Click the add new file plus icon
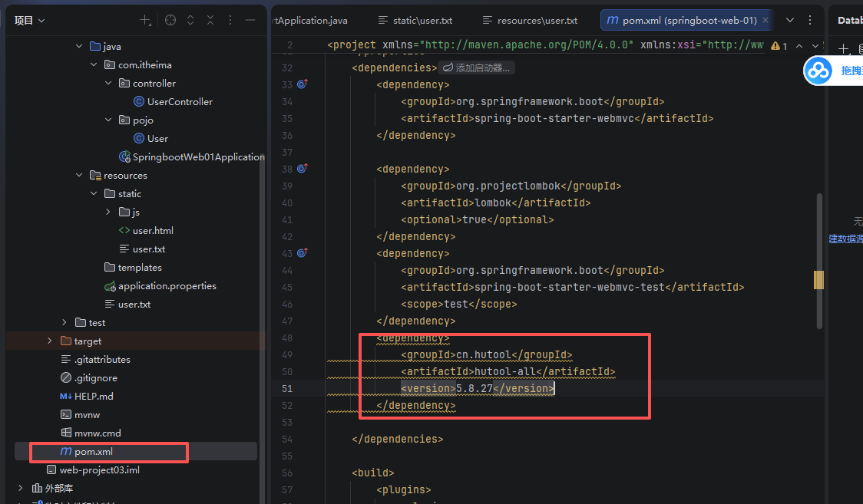The image size is (863, 504). pos(145,21)
